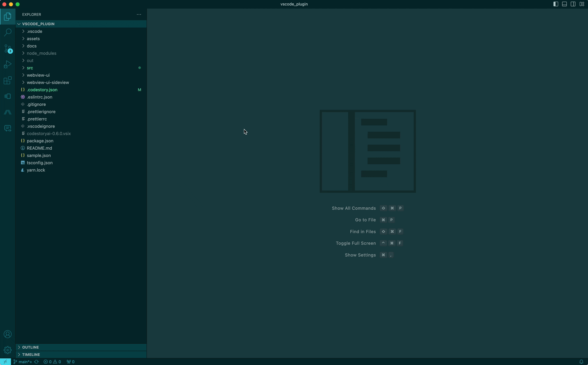Open the Extensions view icon
Viewport: 588px width, 365px height.
pos(8,80)
